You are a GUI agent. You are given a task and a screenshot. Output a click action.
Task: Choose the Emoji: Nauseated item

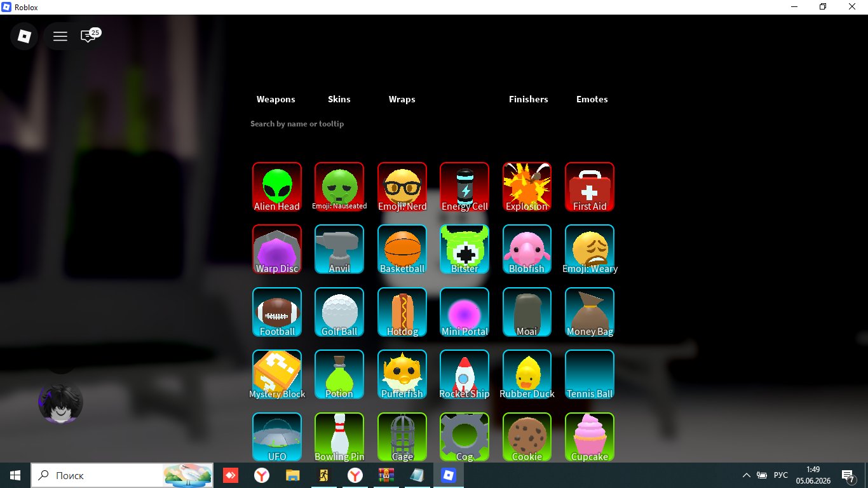[x=339, y=187]
